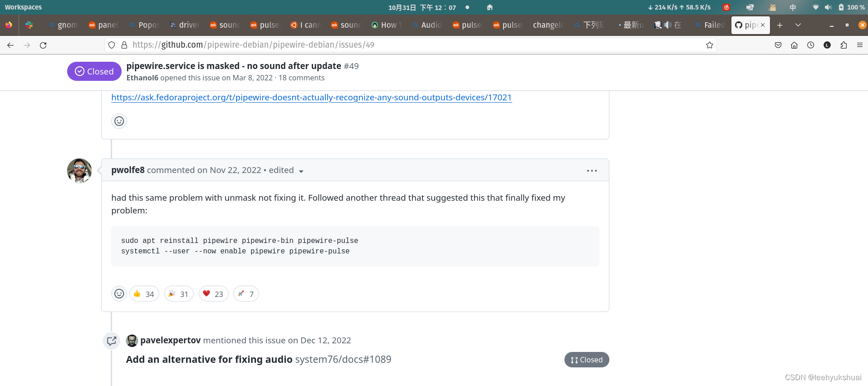Open a new browser tab
Screen dimensions: 868x386
point(780,25)
